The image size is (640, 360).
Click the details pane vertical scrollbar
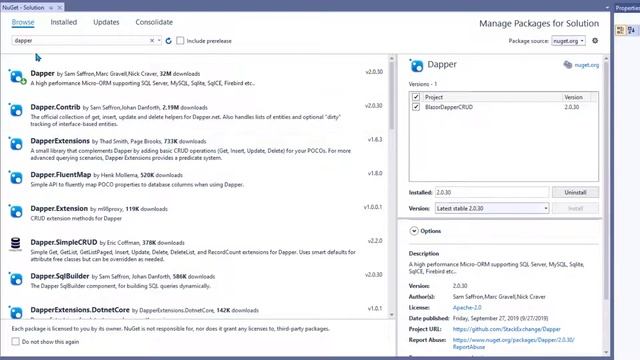tap(606, 180)
